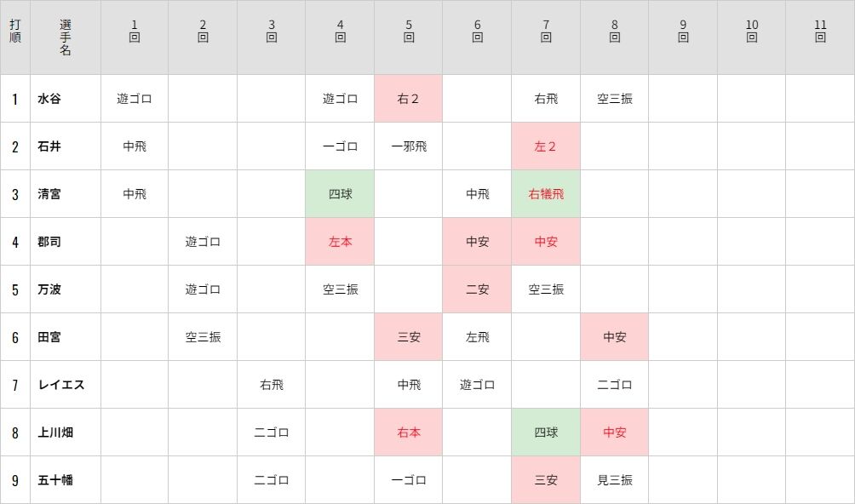Select 五十幡's 見三振 cell in 8回
This screenshot has width=855, height=504.
click(x=615, y=480)
